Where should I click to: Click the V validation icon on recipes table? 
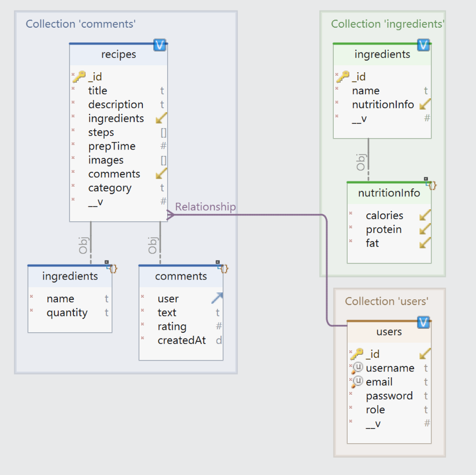point(160,45)
